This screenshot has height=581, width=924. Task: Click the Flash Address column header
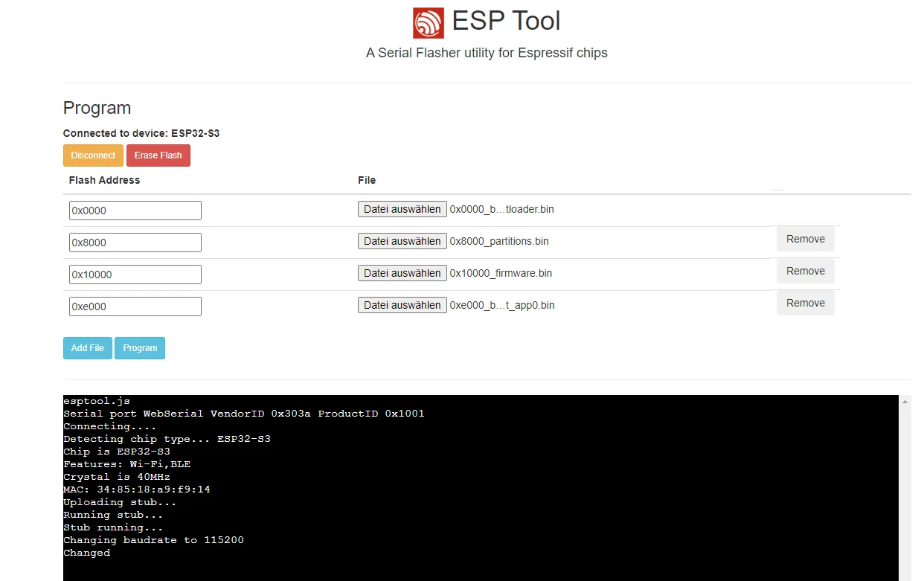click(105, 180)
